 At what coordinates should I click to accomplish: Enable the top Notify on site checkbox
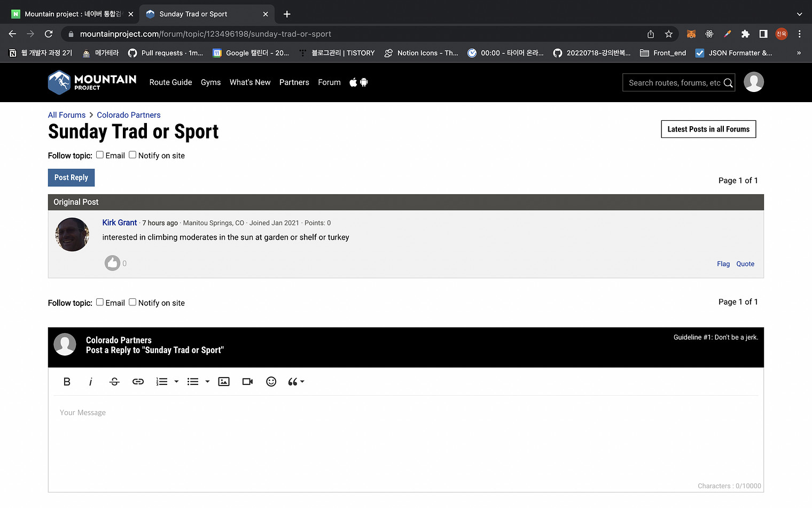[x=132, y=155]
